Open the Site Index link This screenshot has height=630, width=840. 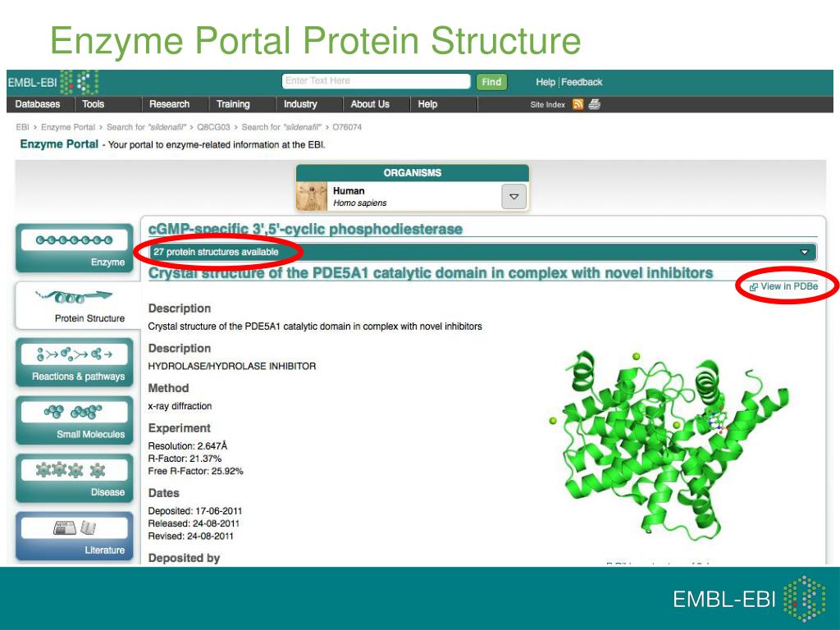(547, 104)
